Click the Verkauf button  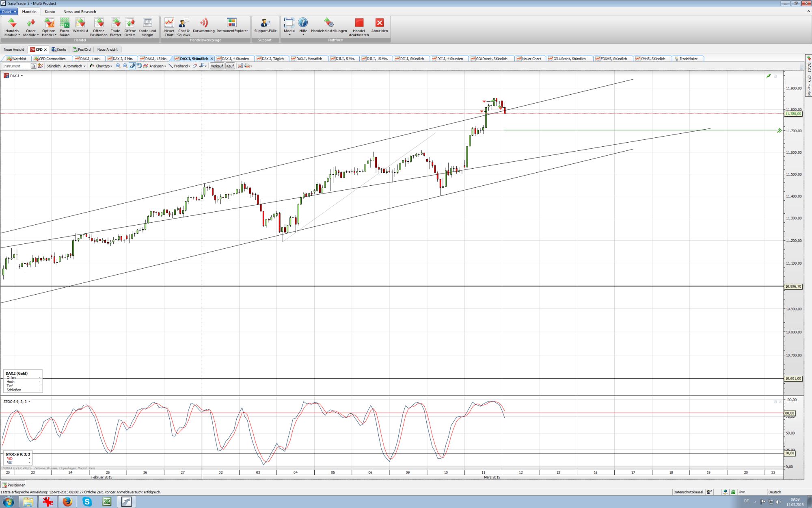pyautogui.click(x=217, y=66)
